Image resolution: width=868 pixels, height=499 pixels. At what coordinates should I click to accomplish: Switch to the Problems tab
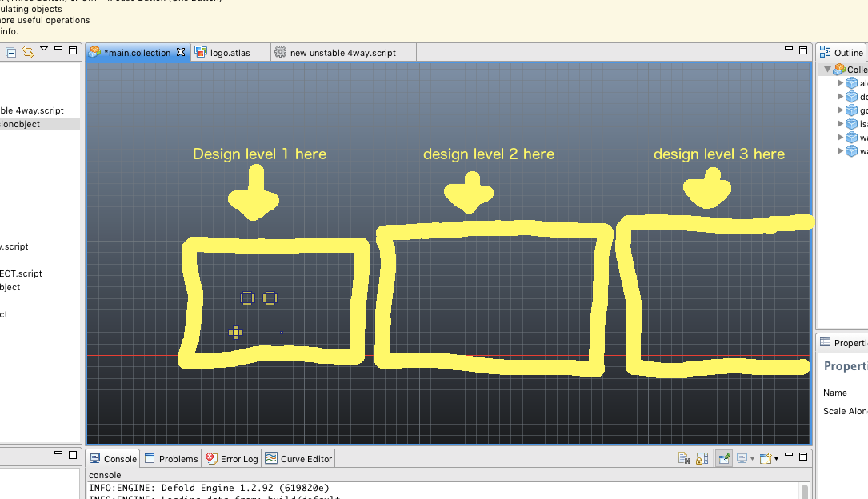pos(170,458)
